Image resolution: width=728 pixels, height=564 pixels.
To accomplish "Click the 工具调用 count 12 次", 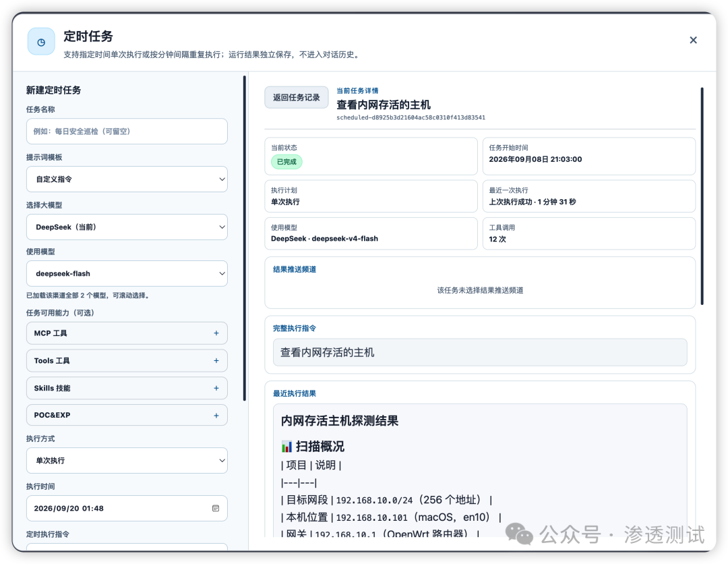I will click(497, 239).
